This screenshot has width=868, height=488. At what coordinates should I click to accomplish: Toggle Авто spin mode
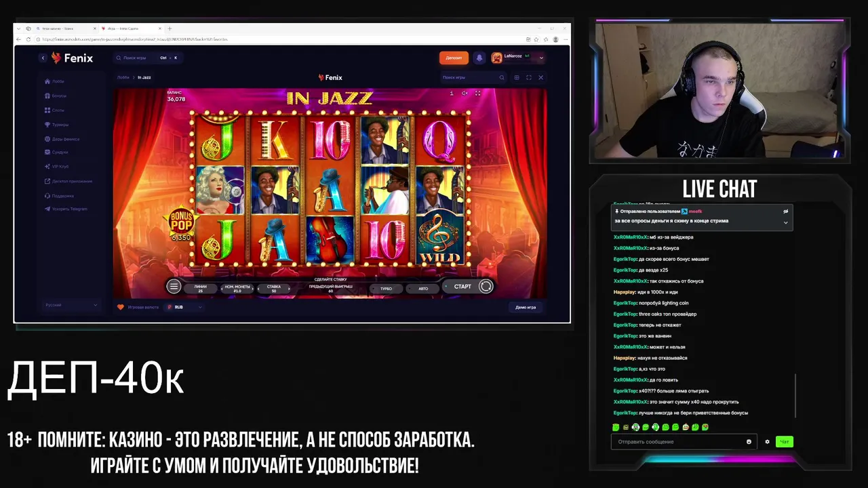point(423,289)
